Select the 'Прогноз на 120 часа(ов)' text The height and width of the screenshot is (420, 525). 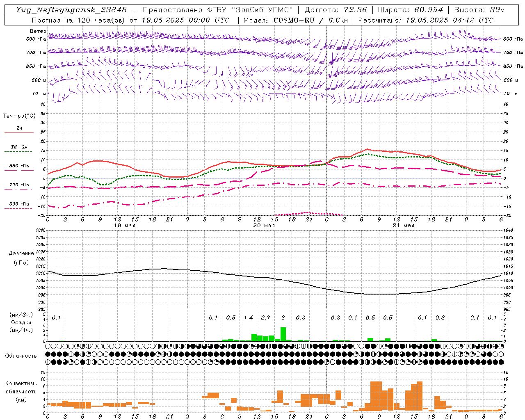79,20
